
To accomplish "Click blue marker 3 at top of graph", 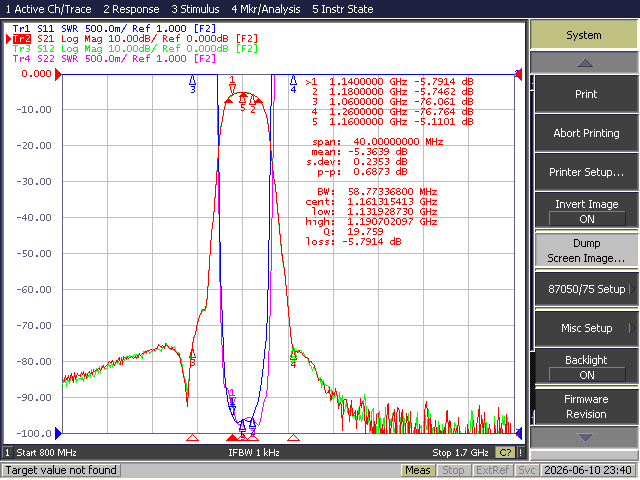I will pos(193,83).
